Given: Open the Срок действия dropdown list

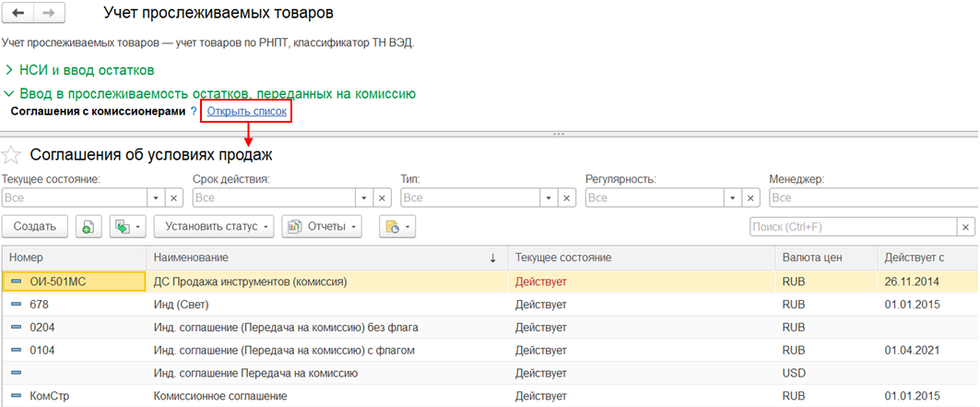Looking at the screenshot, I should tap(363, 198).
